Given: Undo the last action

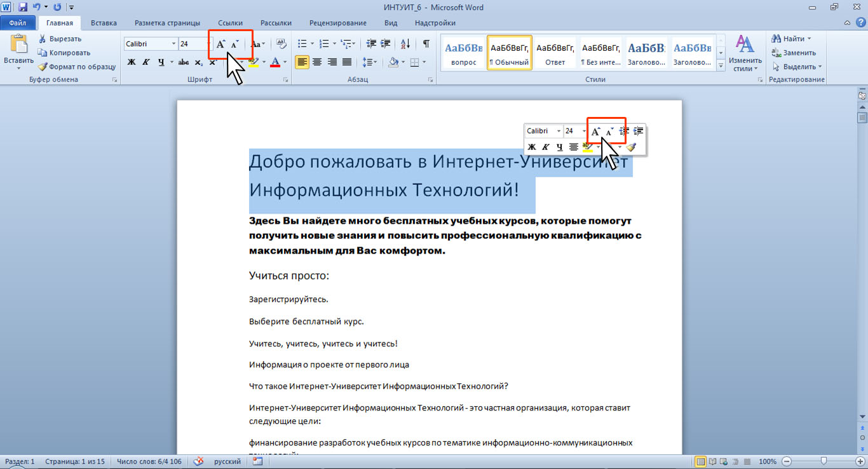Looking at the screenshot, I should tap(37, 8).
